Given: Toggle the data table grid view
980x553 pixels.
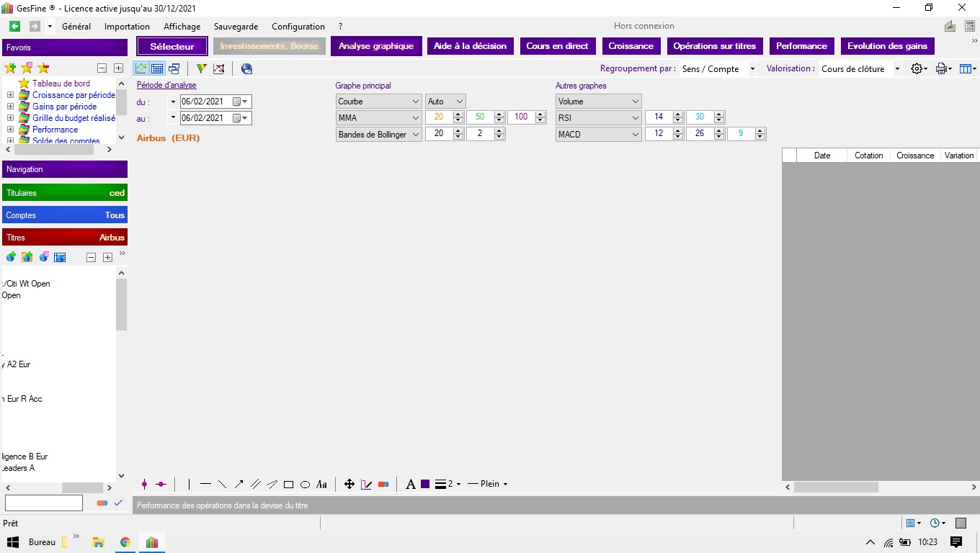Looking at the screenshot, I should tap(156, 69).
